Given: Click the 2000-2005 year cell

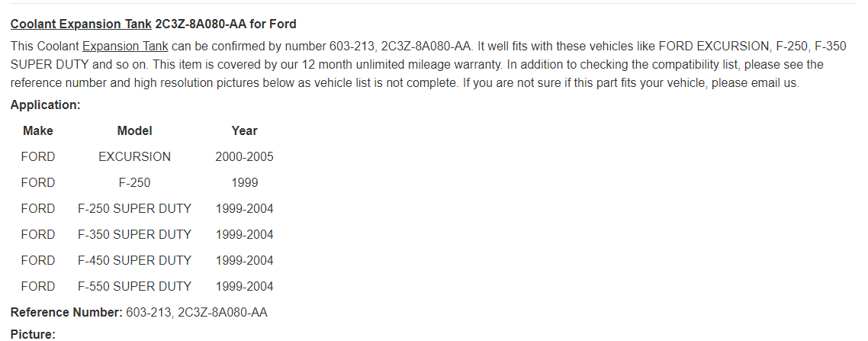Looking at the screenshot, I should pyautogui.click(x=245, y=157).
